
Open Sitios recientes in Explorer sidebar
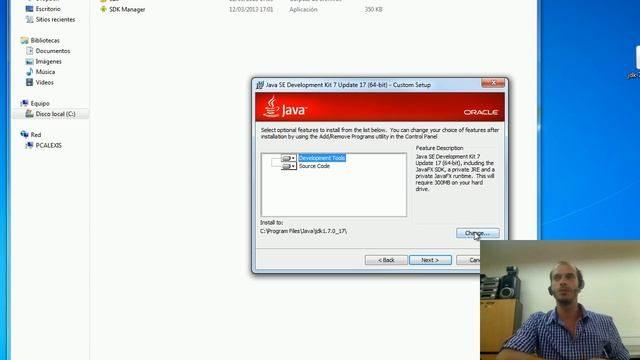(55, 19)
